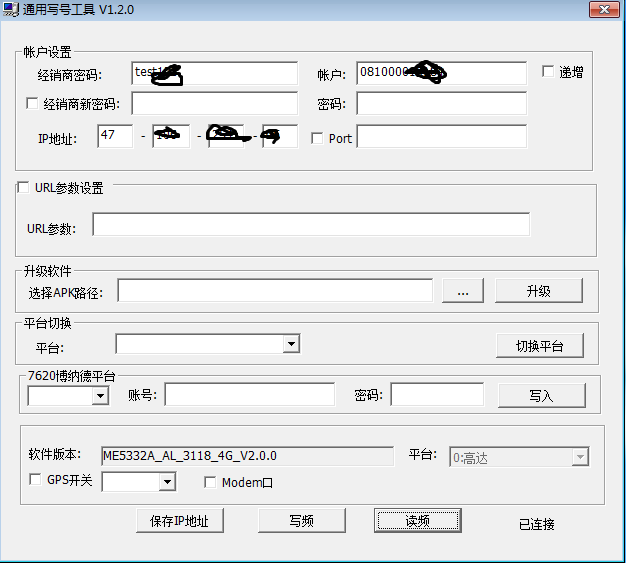The image size is (626, 563).
Task: Toggle the URL参数设置 checkbox
Action: click(24, 188)
